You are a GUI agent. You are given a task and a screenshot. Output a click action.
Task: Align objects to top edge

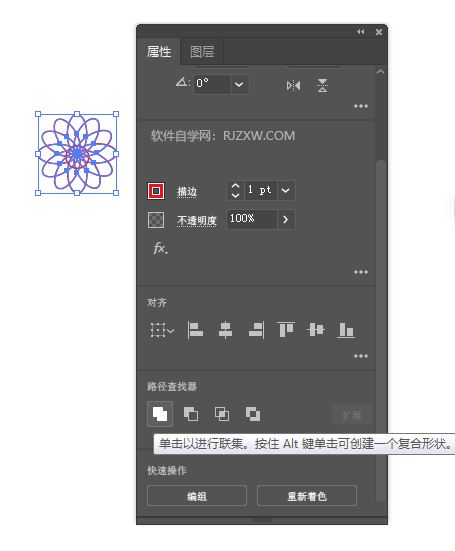286,330
